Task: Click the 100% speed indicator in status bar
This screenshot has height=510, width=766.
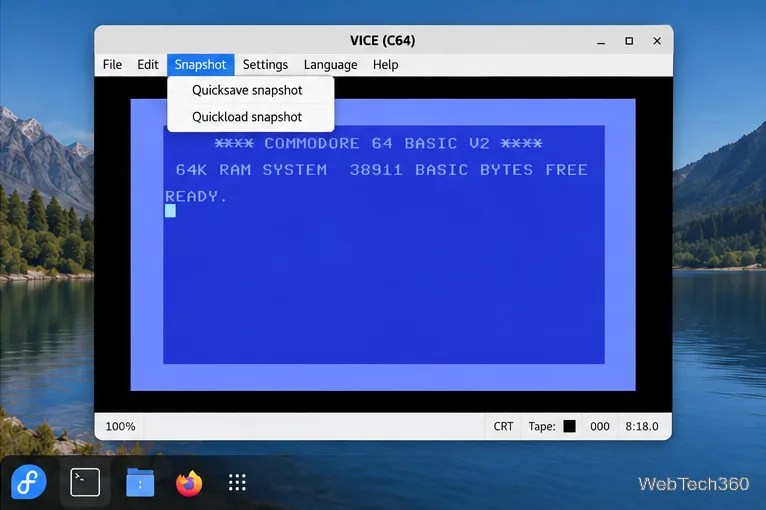Action: point(120,426)
